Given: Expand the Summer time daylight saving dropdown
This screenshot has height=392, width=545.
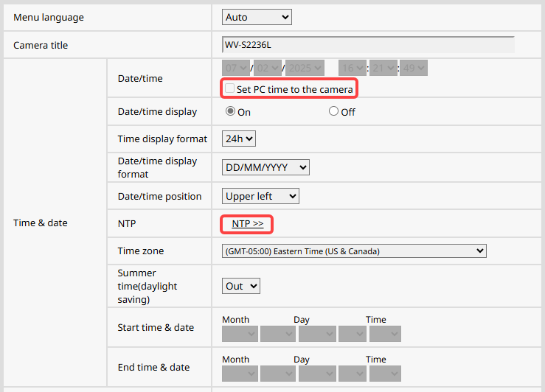Looking at the screenshot, I should point(240,286).
